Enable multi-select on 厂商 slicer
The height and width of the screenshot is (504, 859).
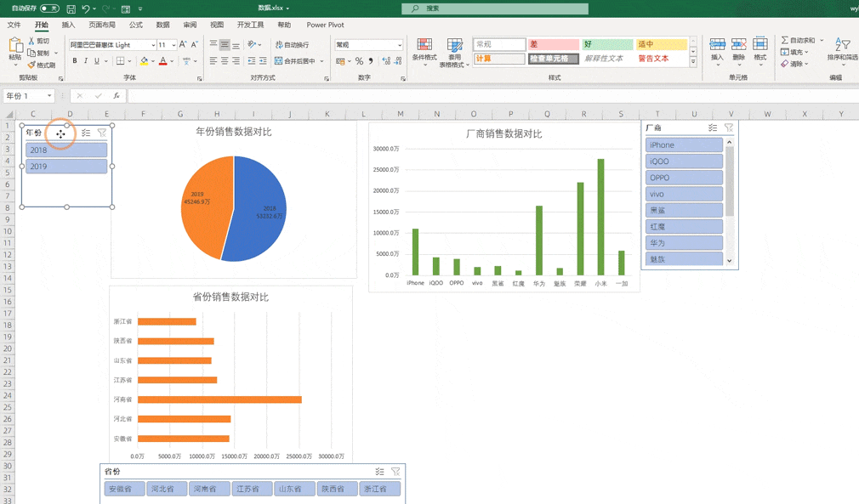[x=712, y=127]
